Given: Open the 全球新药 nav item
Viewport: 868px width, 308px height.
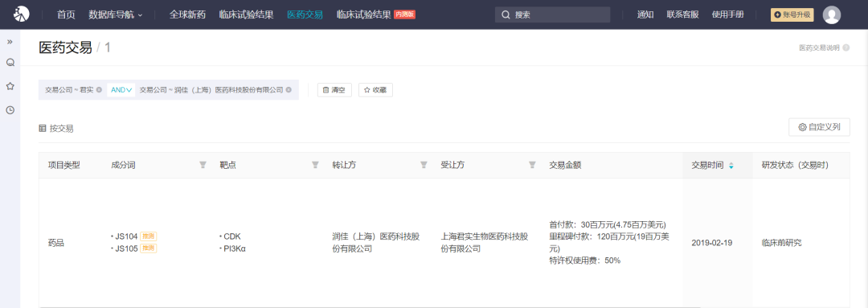Looking at the screenshot, I should (x=187, y=15).
